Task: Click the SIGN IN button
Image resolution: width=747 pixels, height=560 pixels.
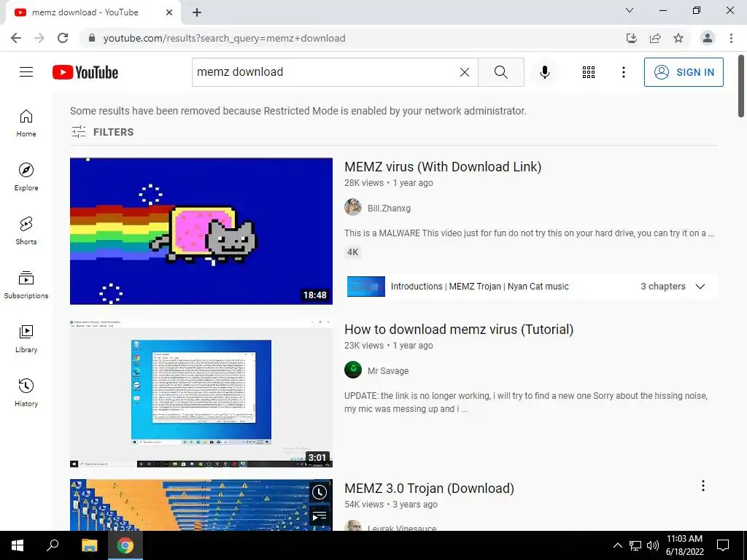Action: (x=684, y=72)
